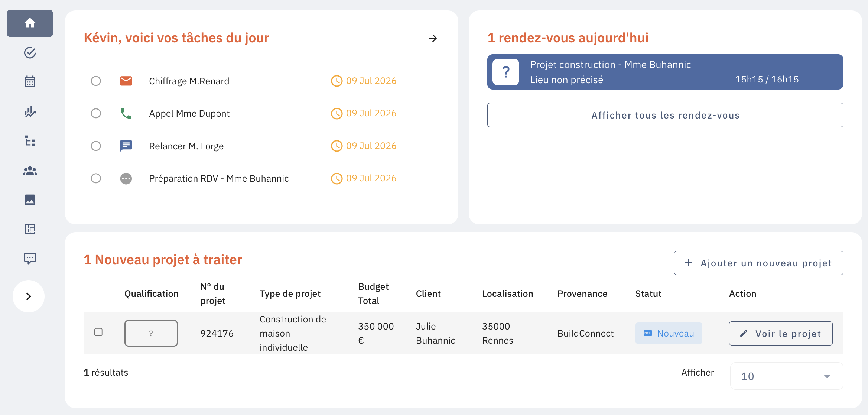Mark Chiffrage M.Renard task as done
868x415 pixels.
pyautogui.click(x=96, y=81)
